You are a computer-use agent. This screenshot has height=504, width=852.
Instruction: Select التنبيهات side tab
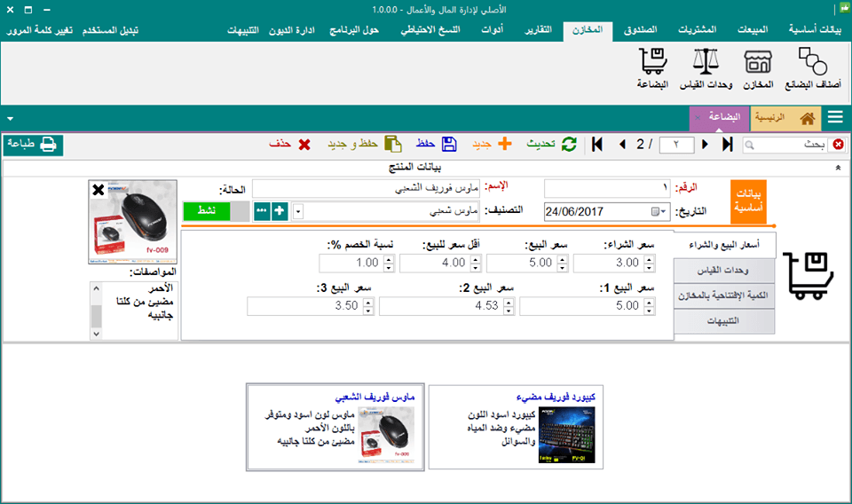[x=724, y=321]
